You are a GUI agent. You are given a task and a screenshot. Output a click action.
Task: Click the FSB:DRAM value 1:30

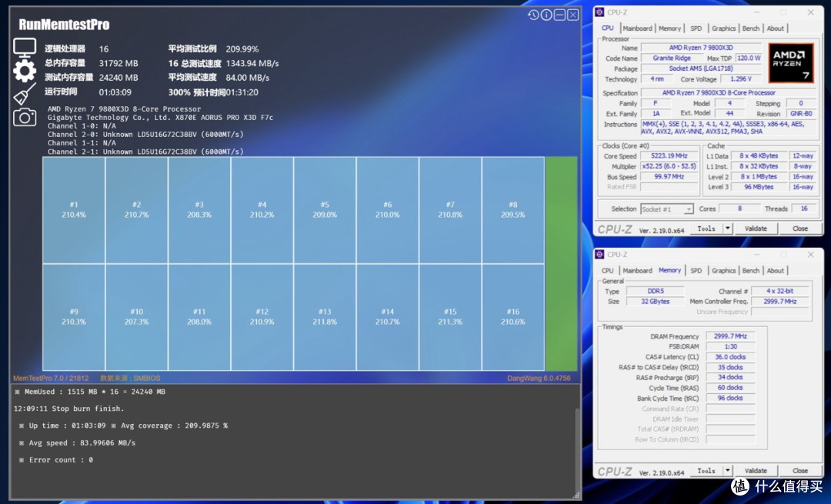(730, 346)
